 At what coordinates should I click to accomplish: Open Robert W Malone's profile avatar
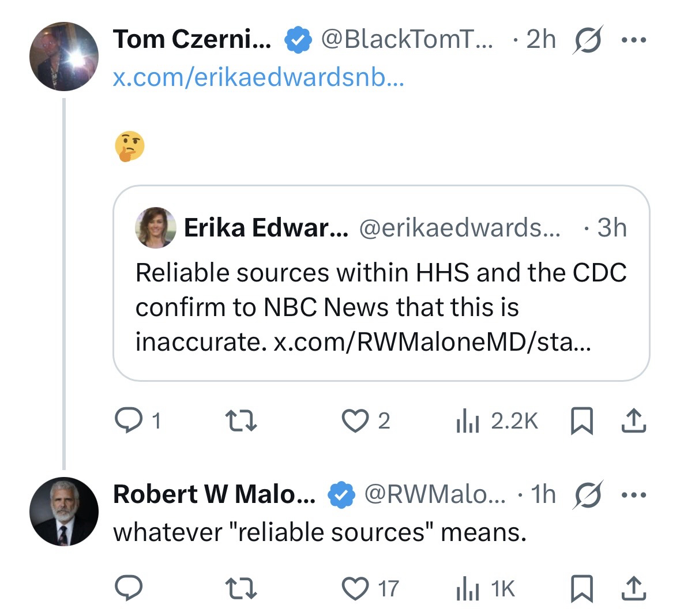pyautogui.click(x=63, y=512)
